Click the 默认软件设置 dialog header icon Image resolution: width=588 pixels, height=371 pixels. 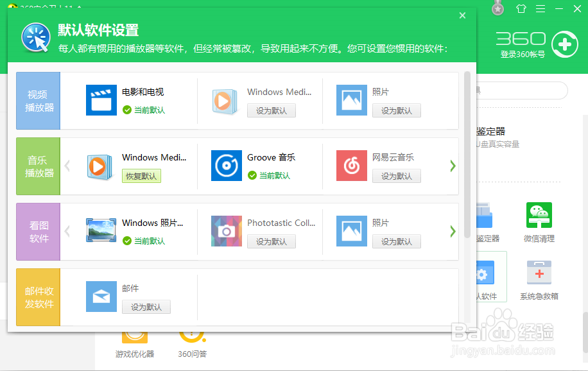pos(36,37)
